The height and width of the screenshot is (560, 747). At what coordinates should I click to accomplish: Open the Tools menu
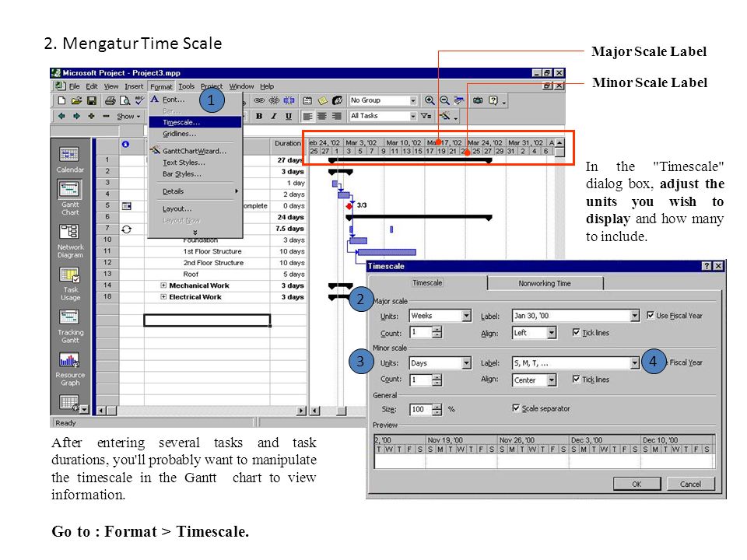pyautogui.click(x=186, y=86)
